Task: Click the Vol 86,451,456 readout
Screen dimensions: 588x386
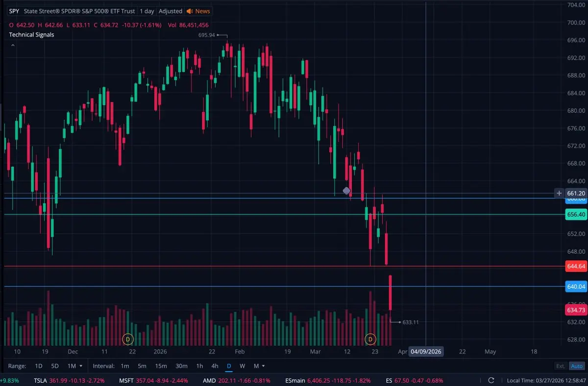Action: [188, 25]
